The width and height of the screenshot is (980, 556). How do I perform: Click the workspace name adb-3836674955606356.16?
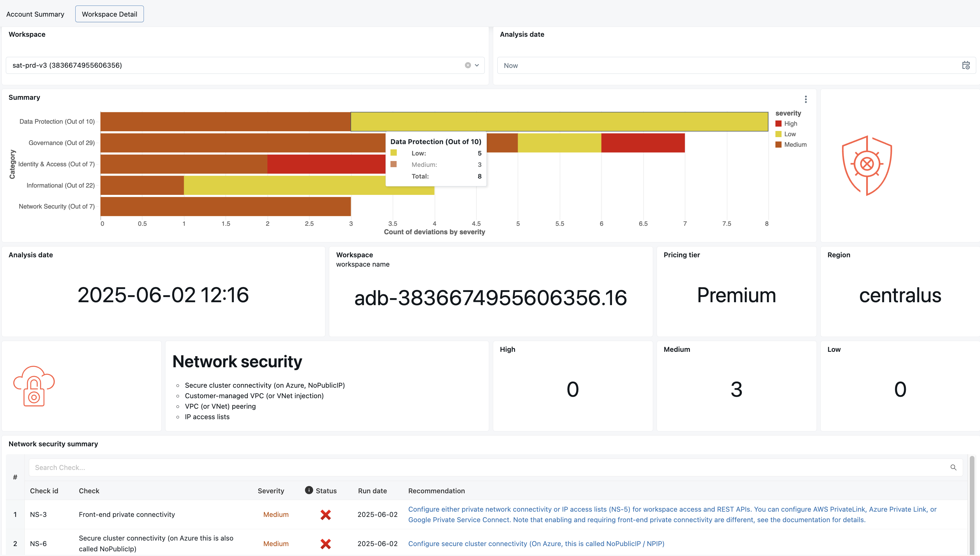pos(491,298)
